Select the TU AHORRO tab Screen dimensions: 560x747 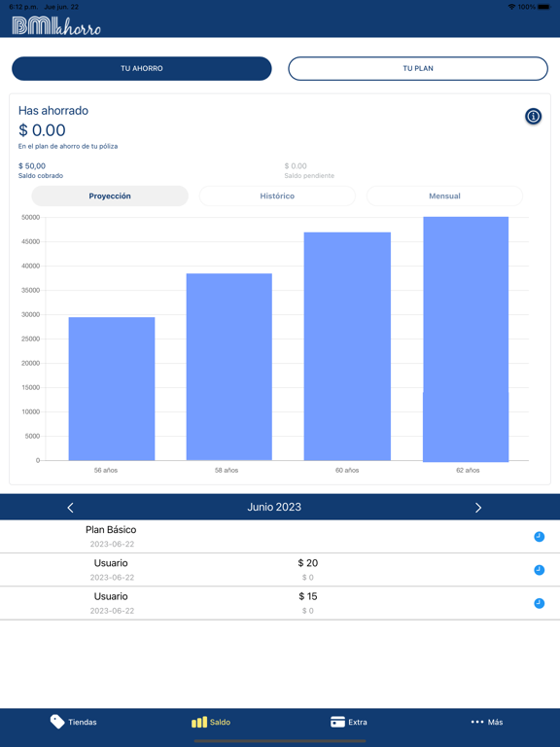pos(142,69)
